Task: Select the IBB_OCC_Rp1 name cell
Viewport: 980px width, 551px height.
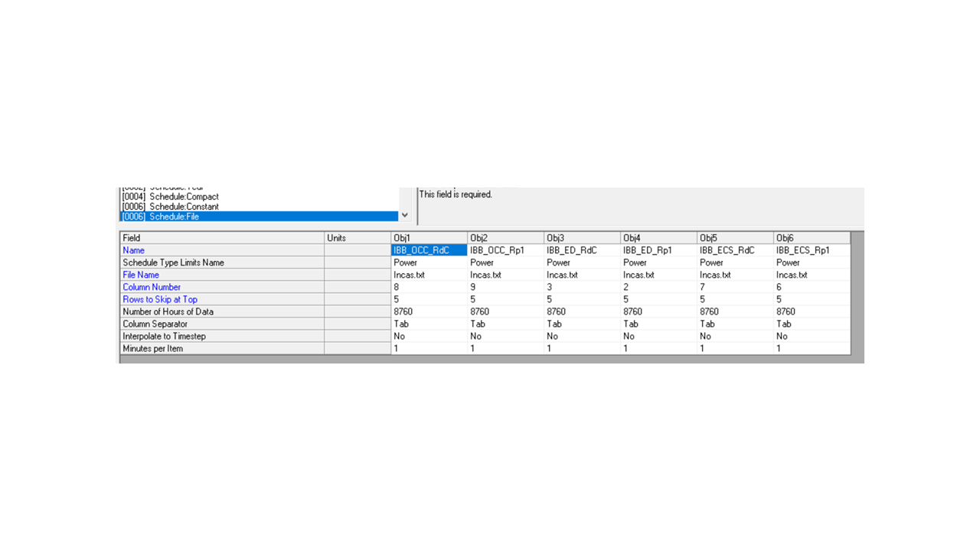Action: [x=505, y=250]
